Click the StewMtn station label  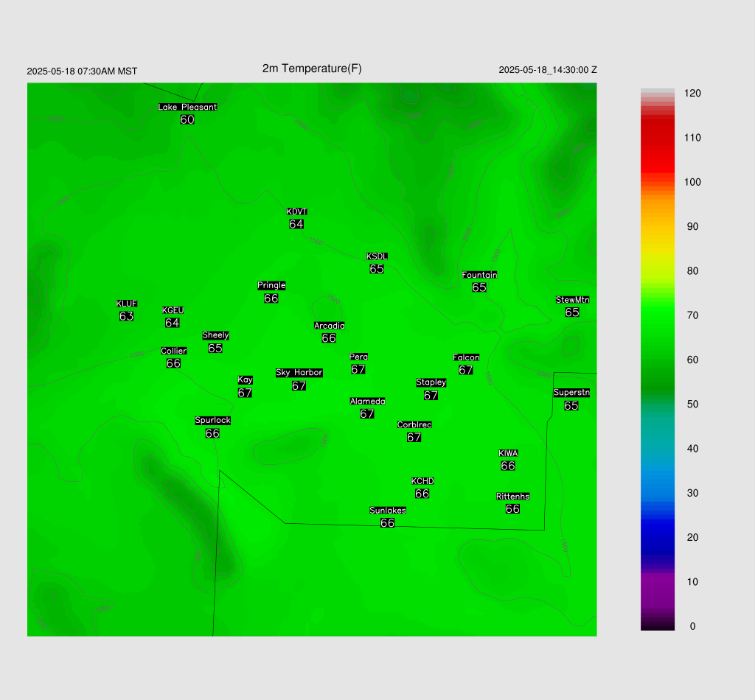[x=572, y=300]
